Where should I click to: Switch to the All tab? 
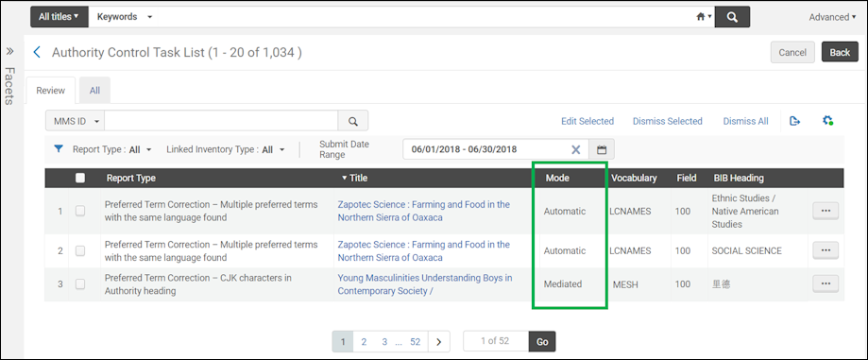pyautogui.click(x=94, y=91)
